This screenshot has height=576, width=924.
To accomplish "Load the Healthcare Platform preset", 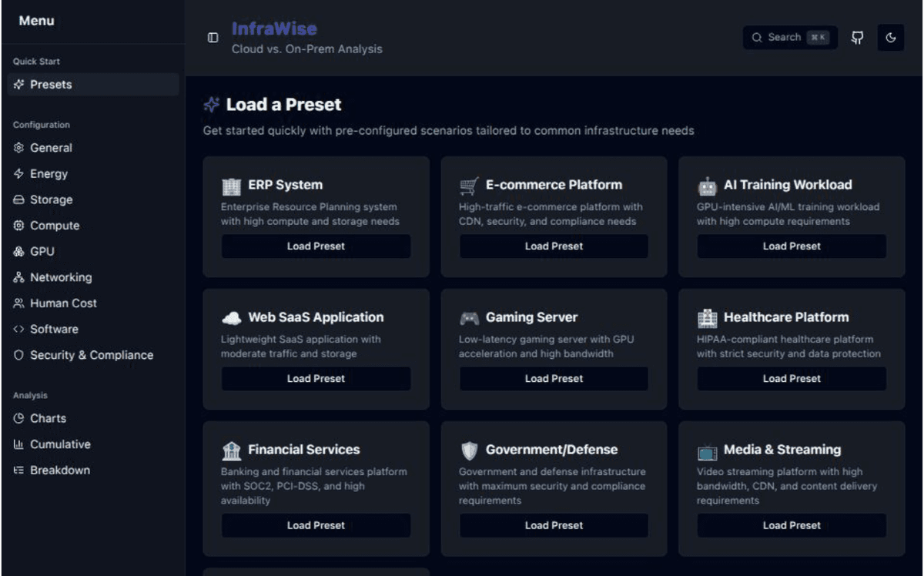I will (791, 378).
